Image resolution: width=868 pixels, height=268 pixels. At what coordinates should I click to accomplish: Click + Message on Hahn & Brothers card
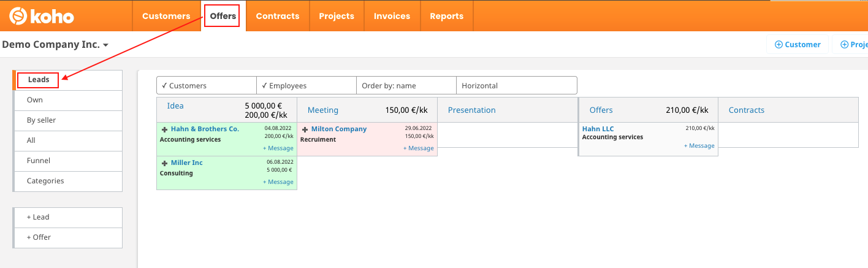tap(278, 148)
